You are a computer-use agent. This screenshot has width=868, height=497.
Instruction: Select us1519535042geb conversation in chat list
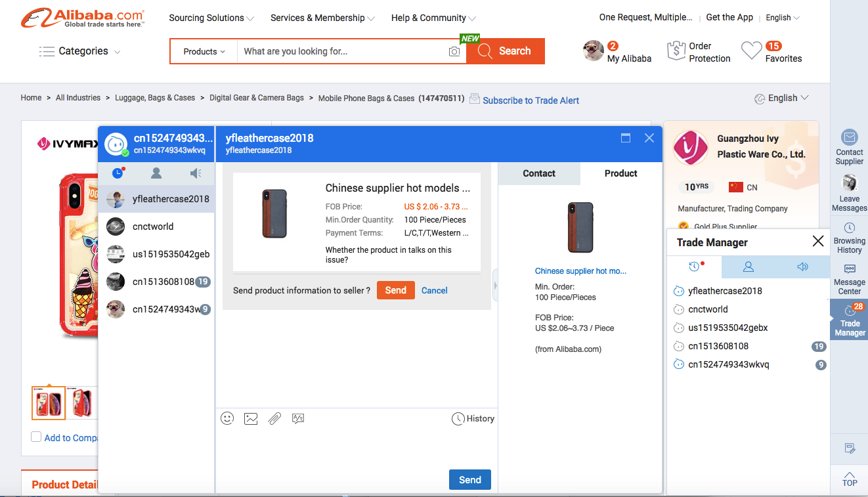point(157,254)
